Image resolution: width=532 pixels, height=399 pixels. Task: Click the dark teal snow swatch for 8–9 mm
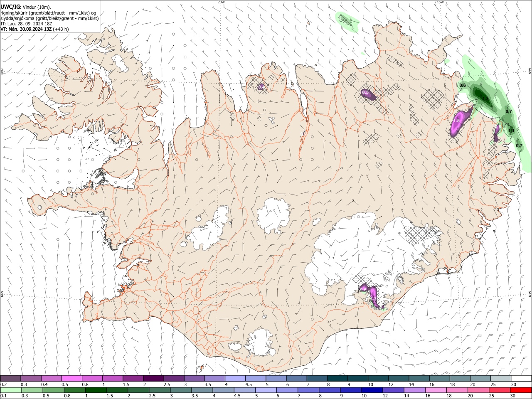click(x=337, y=378)
